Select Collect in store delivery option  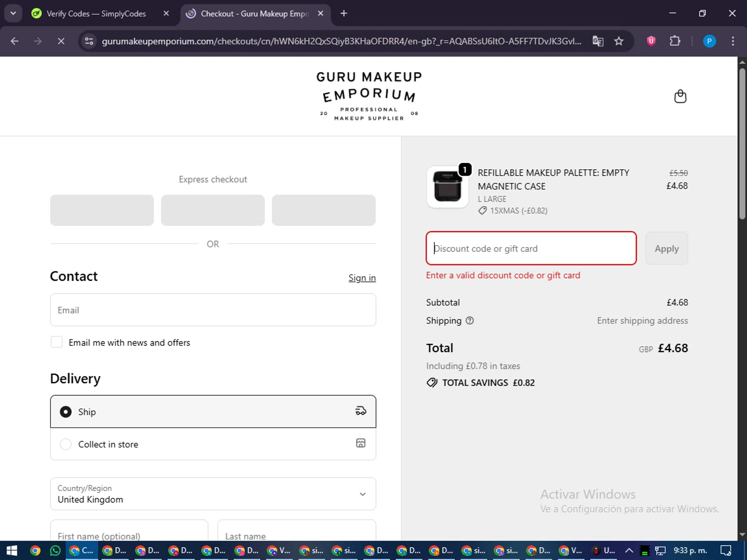[213, 444]
